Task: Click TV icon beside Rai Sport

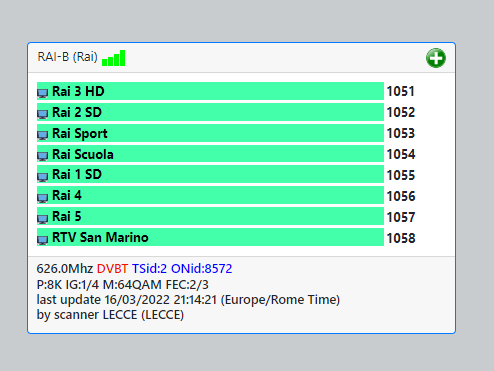Action: [x=42, y=135]
